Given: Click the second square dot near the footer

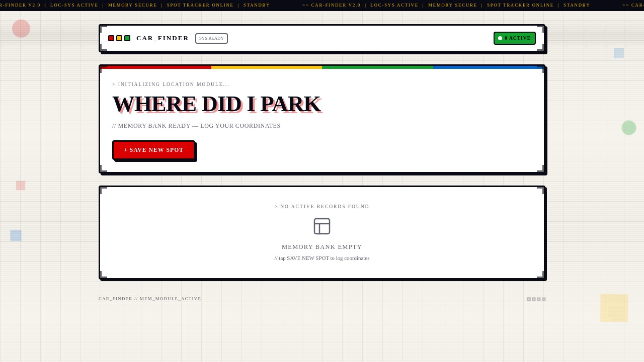Looking at the screenshot, I should pyautogui.click(x=534, y=299).
